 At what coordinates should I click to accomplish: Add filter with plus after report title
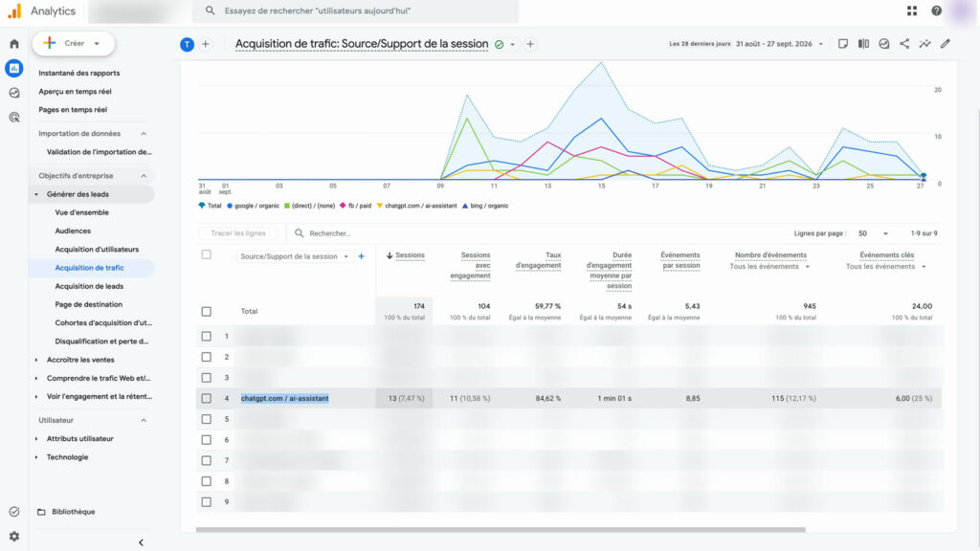530,44
